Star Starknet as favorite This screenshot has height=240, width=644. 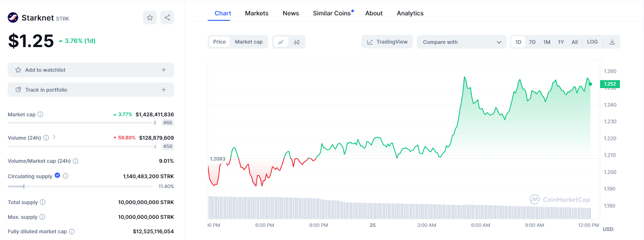pos(150,17)
